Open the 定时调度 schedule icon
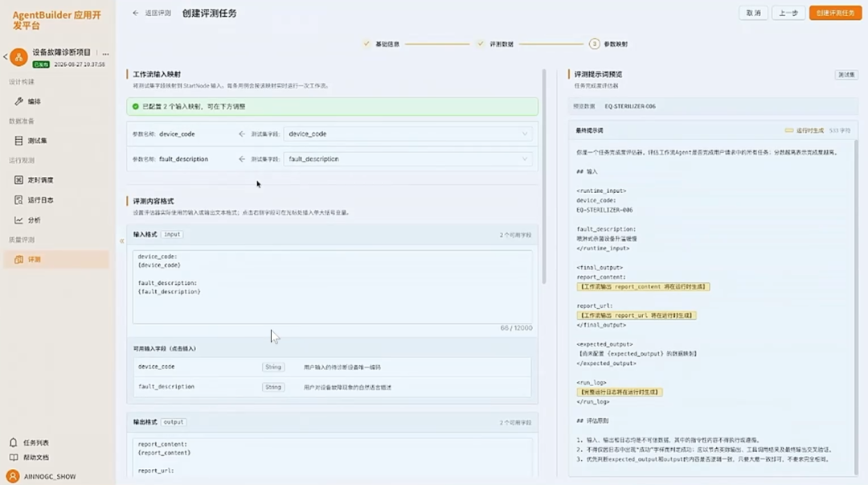The height and width of the screenshot is (485, 868). pyautogui.click(x=18, y=180)
